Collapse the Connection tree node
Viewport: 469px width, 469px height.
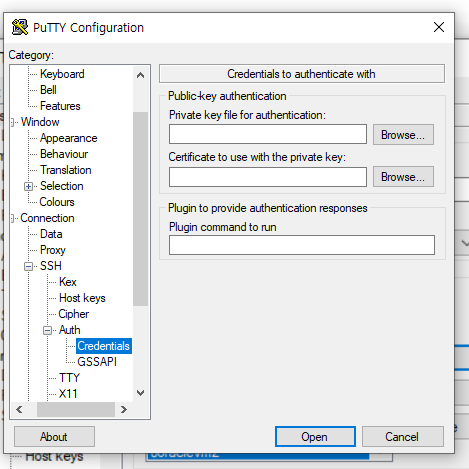tap(13, 218)
